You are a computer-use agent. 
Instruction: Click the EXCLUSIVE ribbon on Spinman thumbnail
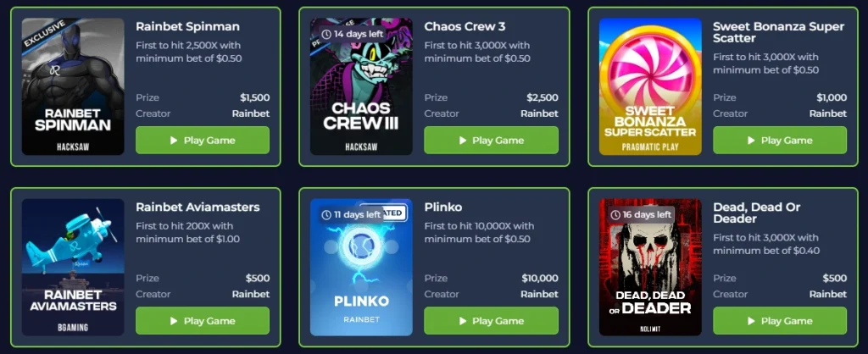pos(46,33)
